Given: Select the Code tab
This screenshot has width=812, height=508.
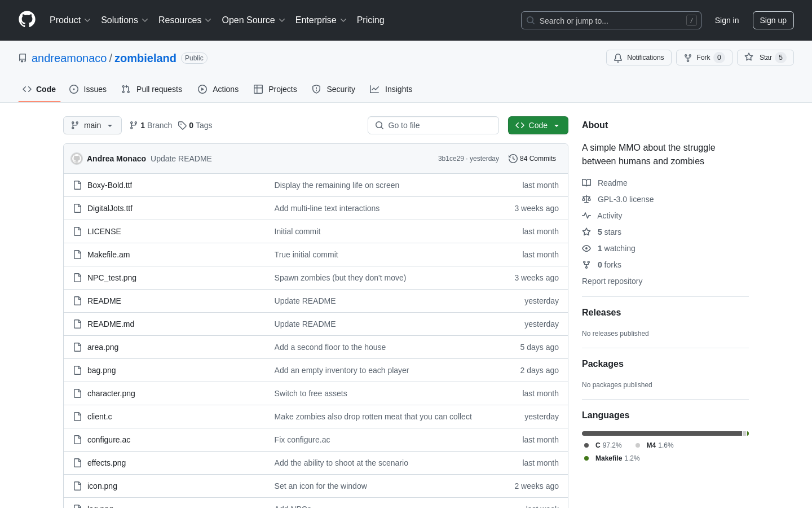Looking at the screenshot, I should (x=39, y=89).
